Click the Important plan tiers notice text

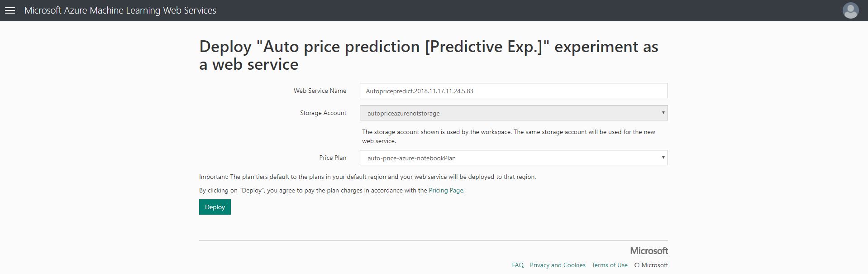(367, 177)
